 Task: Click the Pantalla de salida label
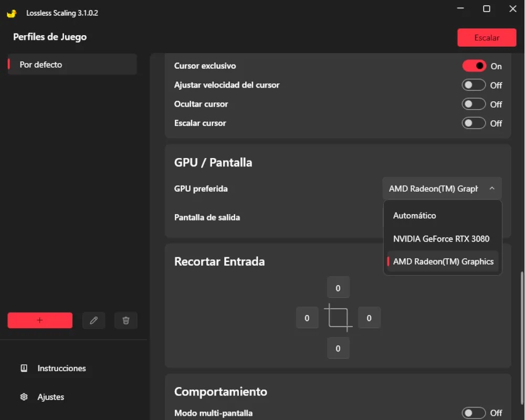(x=207, y=217)
